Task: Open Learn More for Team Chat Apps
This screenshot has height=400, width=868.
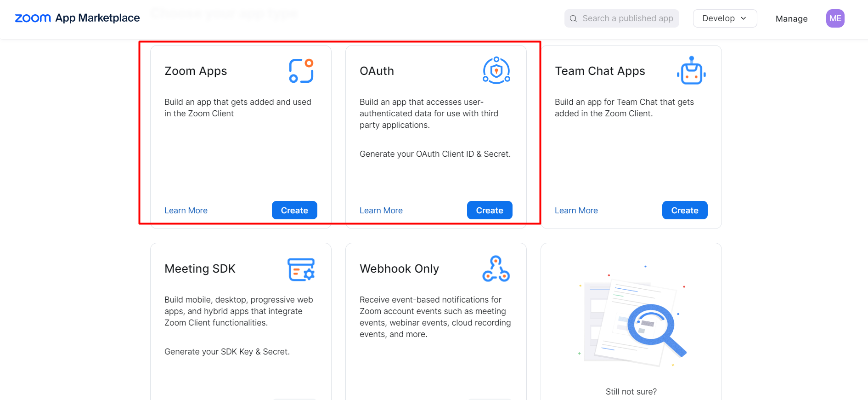Action: click(576, 211)
